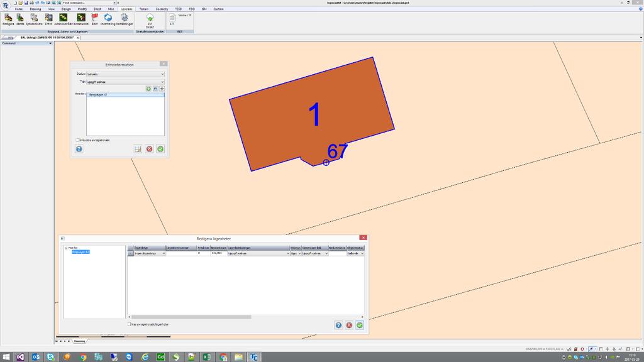Click the horizontal scrollbar in lägenheter table
The height and width of the screenshot is (362, 644).
pyautogui.click(x=191, y=317)
